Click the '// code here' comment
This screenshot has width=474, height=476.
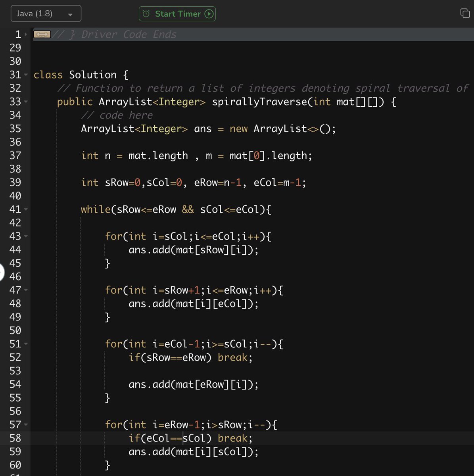point(117,115)
